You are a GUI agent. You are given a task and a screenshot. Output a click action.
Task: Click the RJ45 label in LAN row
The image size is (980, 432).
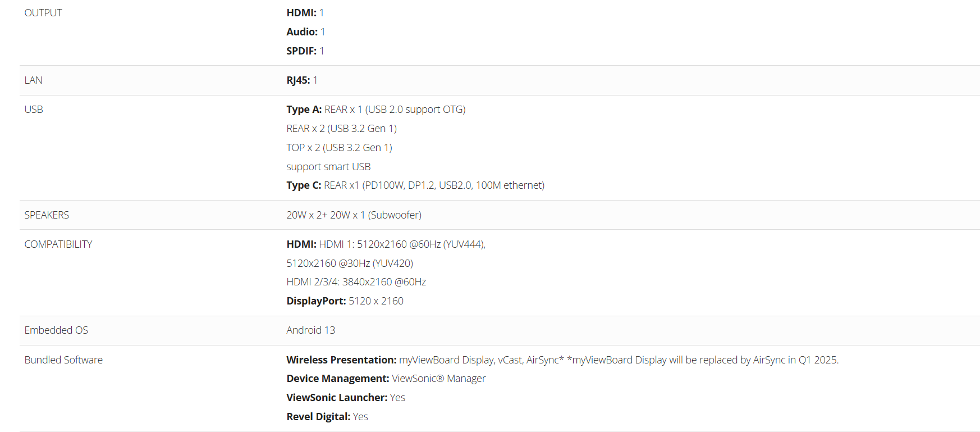click(298, 80)
